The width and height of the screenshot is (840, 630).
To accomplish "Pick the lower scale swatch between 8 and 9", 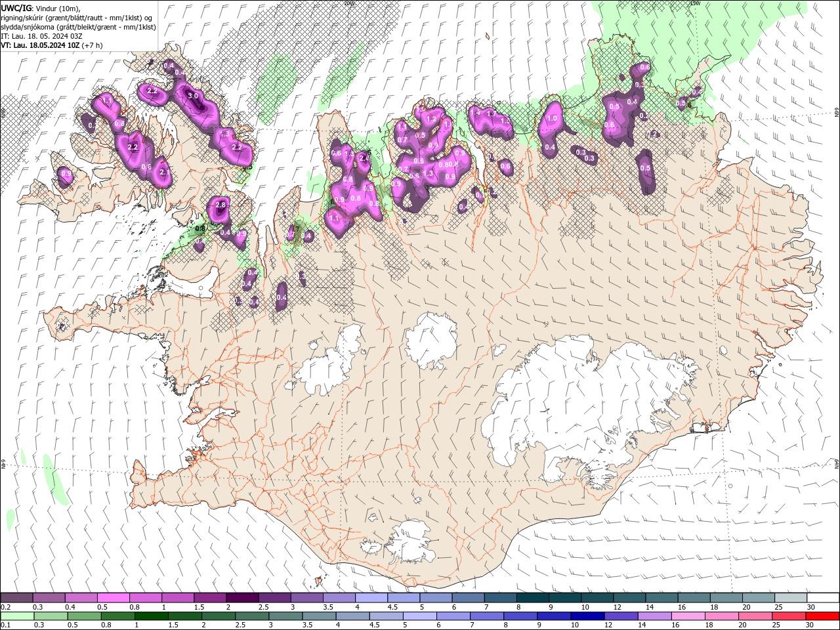I will click(x=520, y=616).
